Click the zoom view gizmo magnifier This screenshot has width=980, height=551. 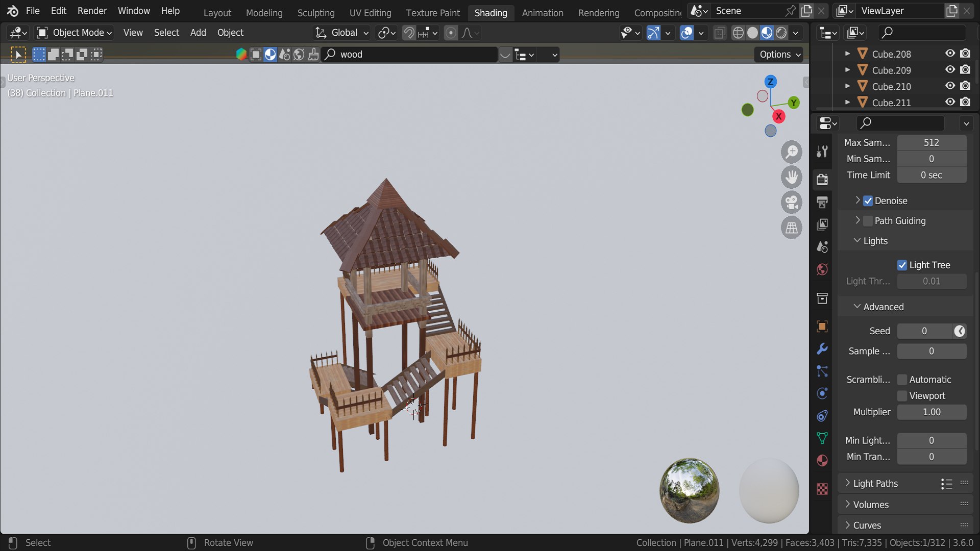tap(792, 152)
